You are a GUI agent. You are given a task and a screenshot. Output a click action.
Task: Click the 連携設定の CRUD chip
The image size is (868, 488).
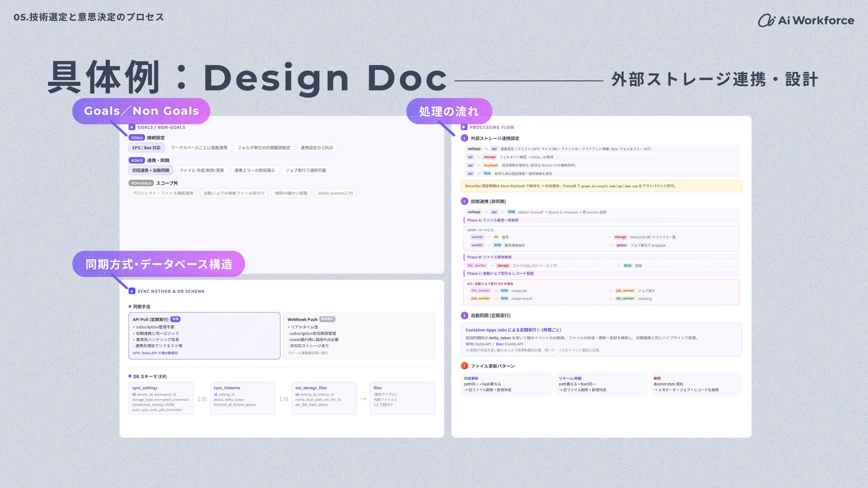pyautogui.click(x=316, y=148)
